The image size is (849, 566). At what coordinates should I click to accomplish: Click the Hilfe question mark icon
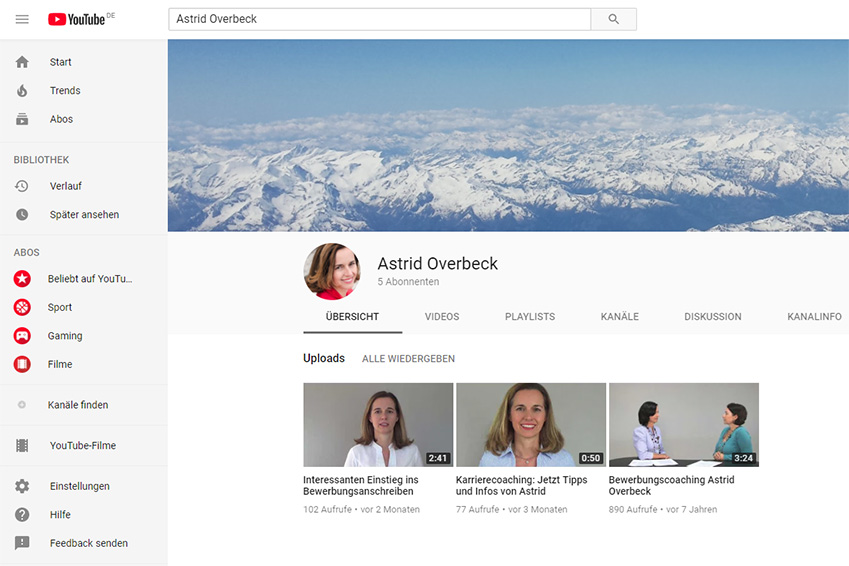[22, 515]
